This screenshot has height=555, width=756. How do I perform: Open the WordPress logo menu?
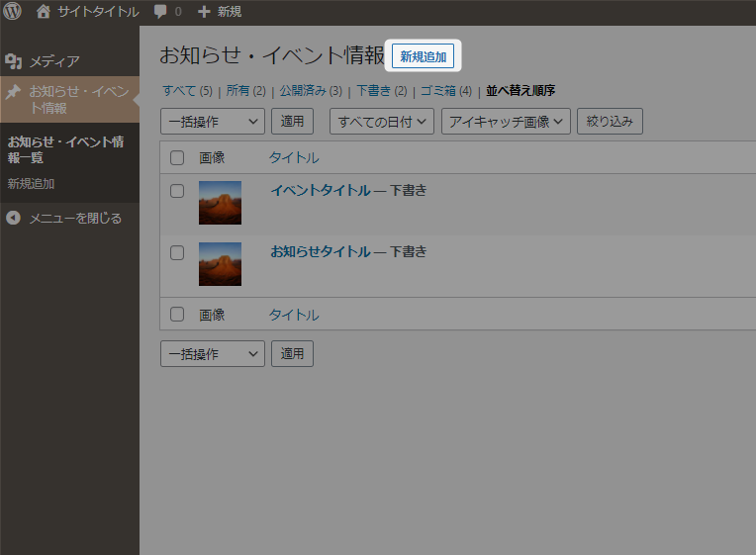tap(12, 11)
